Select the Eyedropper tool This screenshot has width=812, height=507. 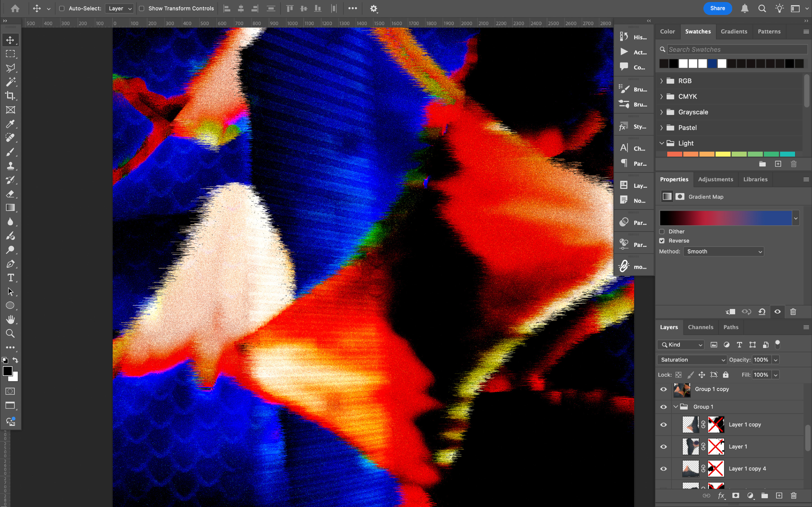(10, 124)
